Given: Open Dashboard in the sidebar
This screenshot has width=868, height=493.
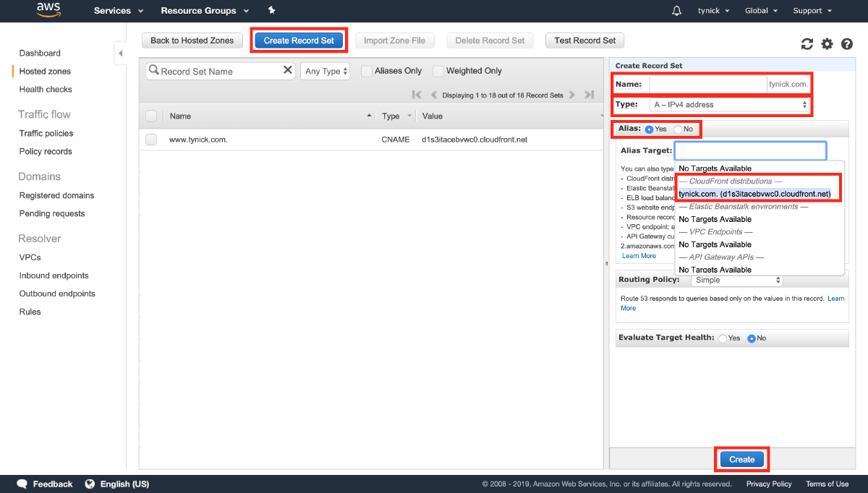Looking at the screenshot, I should [40, 53].
